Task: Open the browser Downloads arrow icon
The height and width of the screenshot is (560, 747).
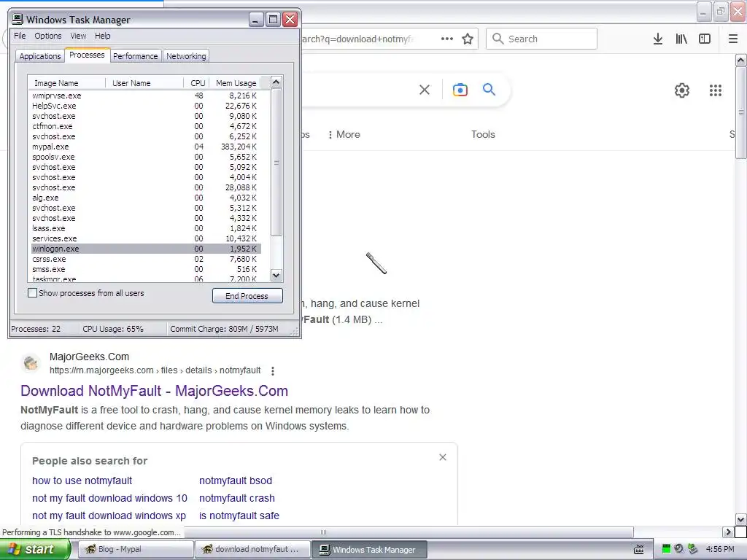Action: (658, 39)
